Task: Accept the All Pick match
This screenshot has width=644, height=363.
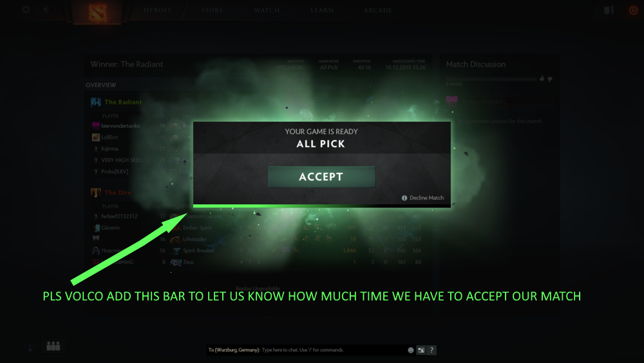Action: [x=321, y=177]
